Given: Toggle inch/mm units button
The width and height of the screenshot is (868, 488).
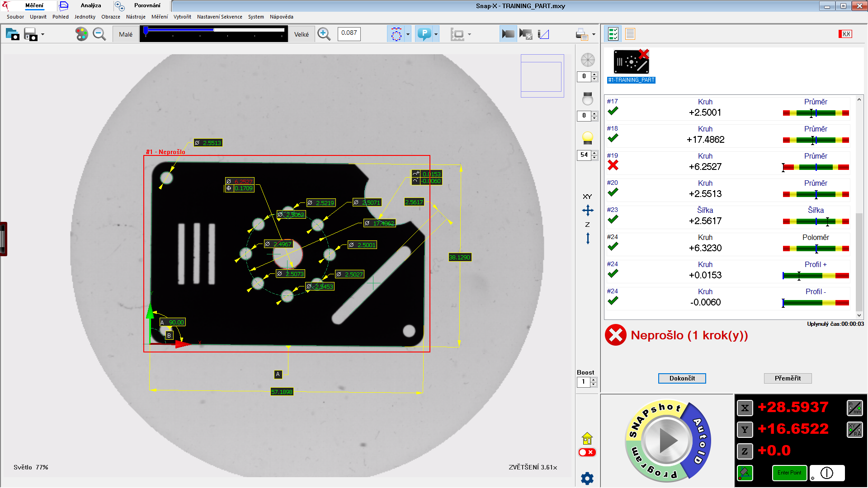Looking at the screenshot, I should pyautogui.click(x=854, y=408).
